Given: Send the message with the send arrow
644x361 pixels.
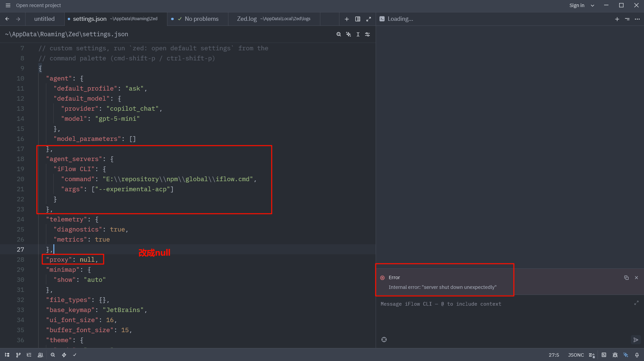Looking at the screenshot, I should (636, 340).
